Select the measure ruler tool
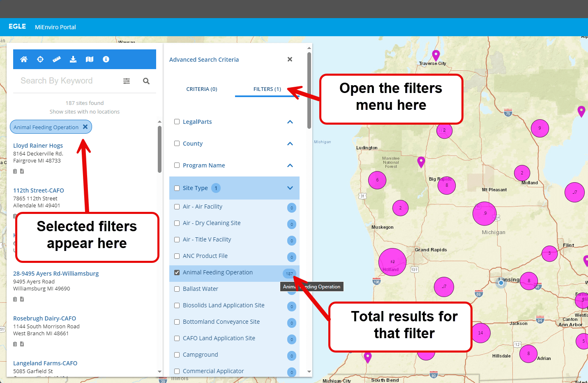The width and height of the screenshot is (588, 383). [x=57, y=59]
